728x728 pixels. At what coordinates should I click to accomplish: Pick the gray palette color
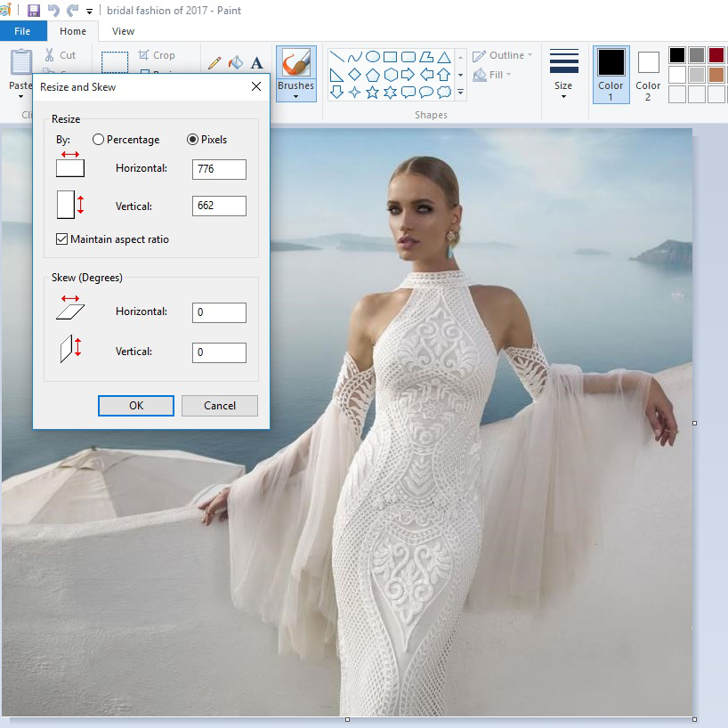pyautogui.click(x=697, y=55)
